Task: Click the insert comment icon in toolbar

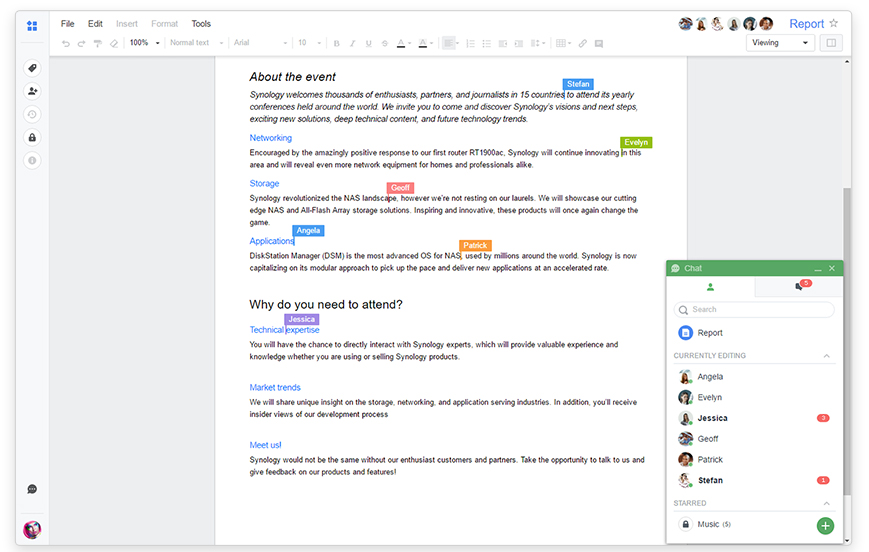Action: tap(599, 43)
